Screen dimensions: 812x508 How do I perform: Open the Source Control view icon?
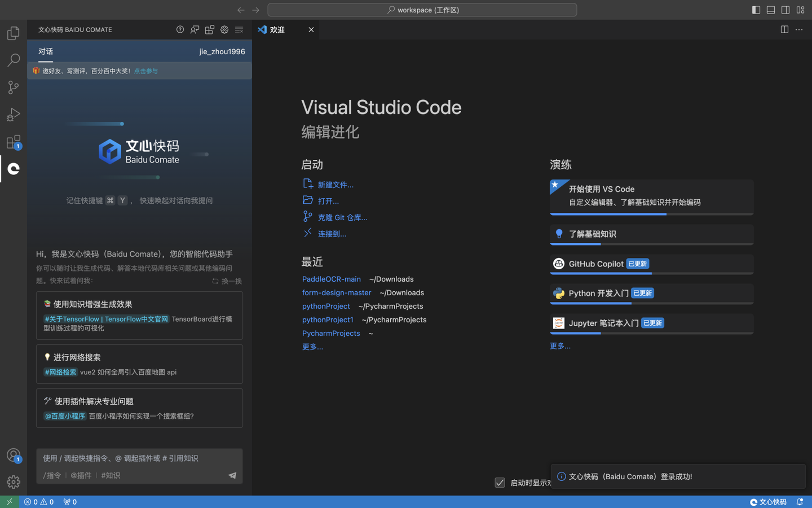pos(14,87)
